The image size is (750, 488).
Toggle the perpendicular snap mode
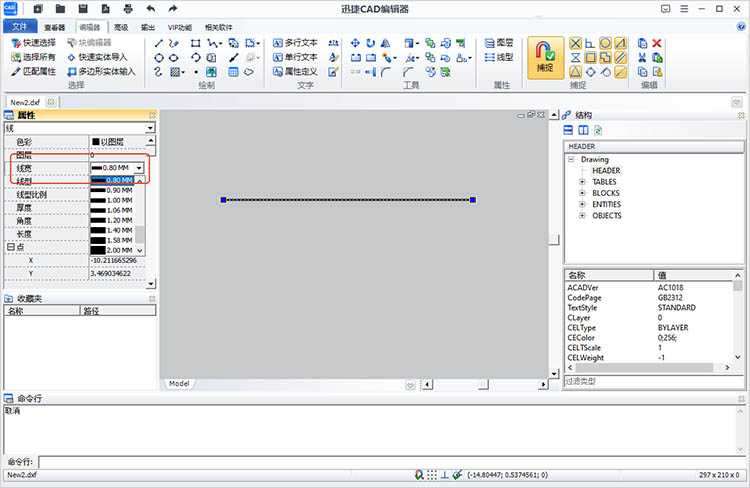tap(590, 44)
